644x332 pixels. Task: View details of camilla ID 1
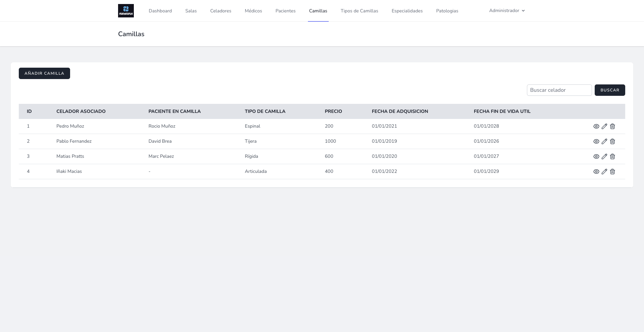pos(596,126)
